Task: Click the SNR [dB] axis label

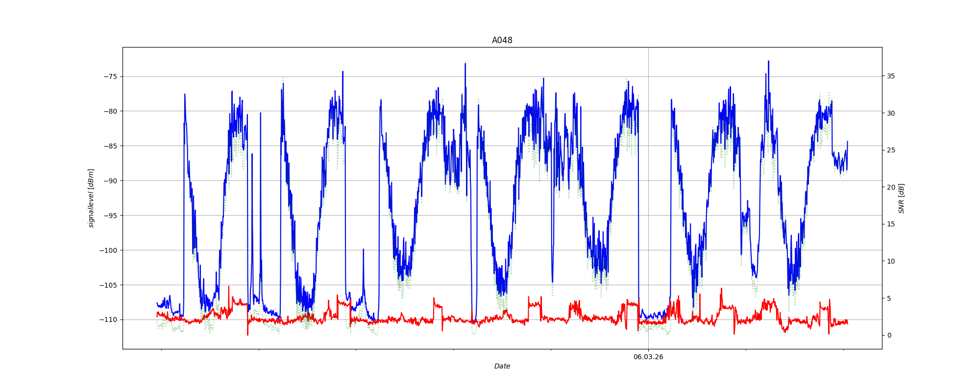Action: point(901,198)
